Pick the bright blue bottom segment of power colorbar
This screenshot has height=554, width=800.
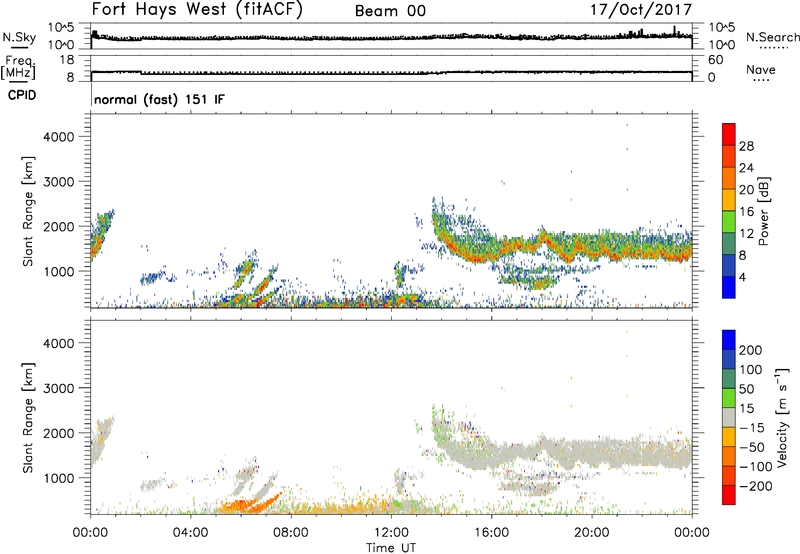coord(729,287)
